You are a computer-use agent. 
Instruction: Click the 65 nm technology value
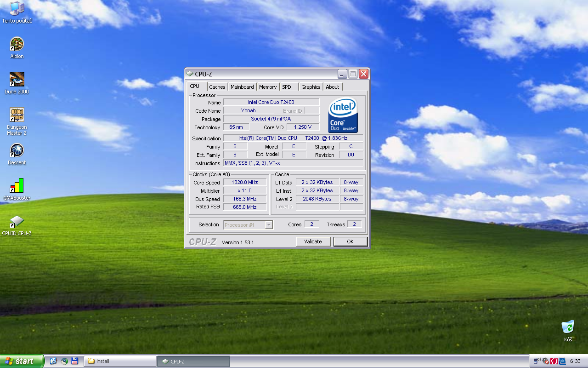click(236, 127)
